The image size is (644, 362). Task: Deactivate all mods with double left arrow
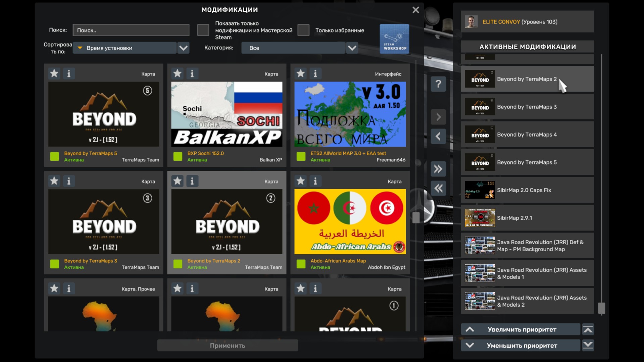point(438,188)
